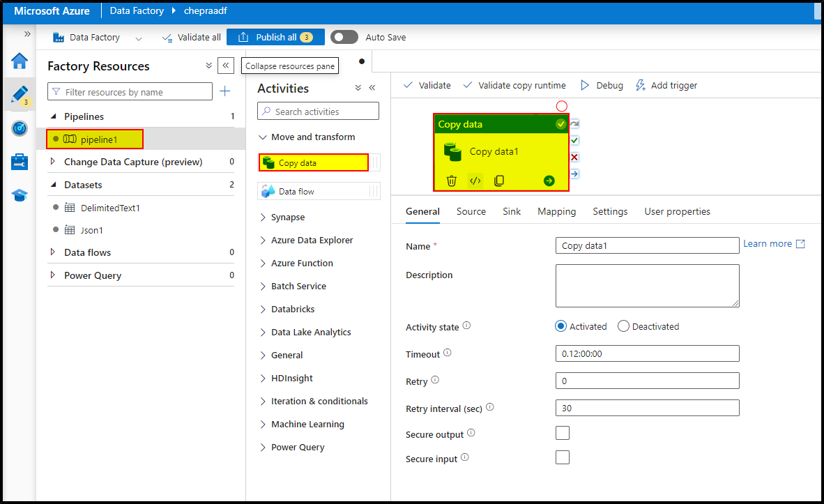Image resolution: width=824 pixels, height=504 pixels.
Task: Expand Change Data Capture (preview) section
Action: (x=52, y=161)
